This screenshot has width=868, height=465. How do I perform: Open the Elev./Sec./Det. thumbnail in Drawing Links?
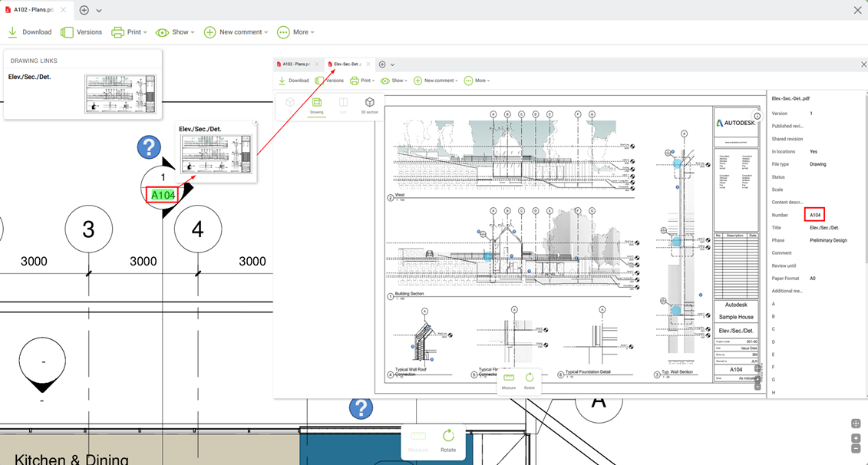120,94
